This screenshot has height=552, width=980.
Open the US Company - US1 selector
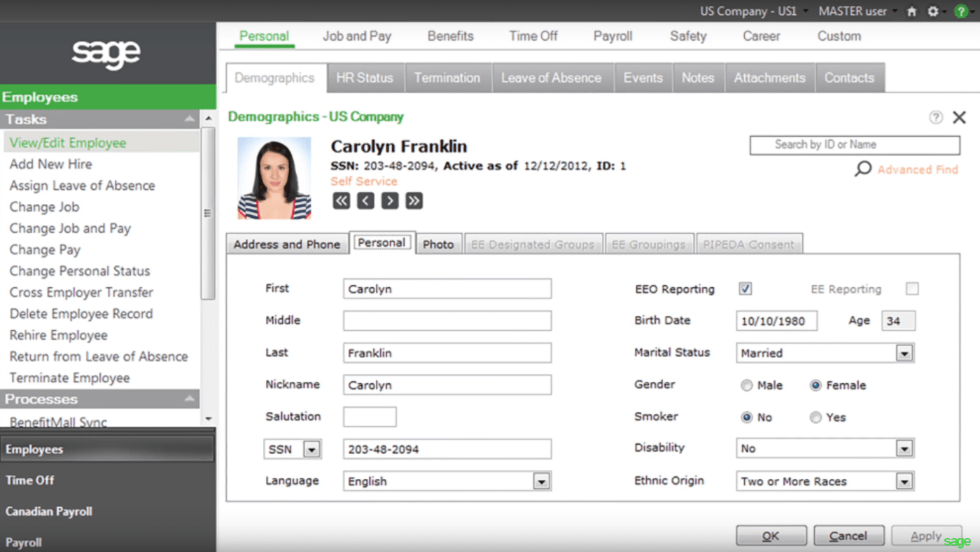754,11
